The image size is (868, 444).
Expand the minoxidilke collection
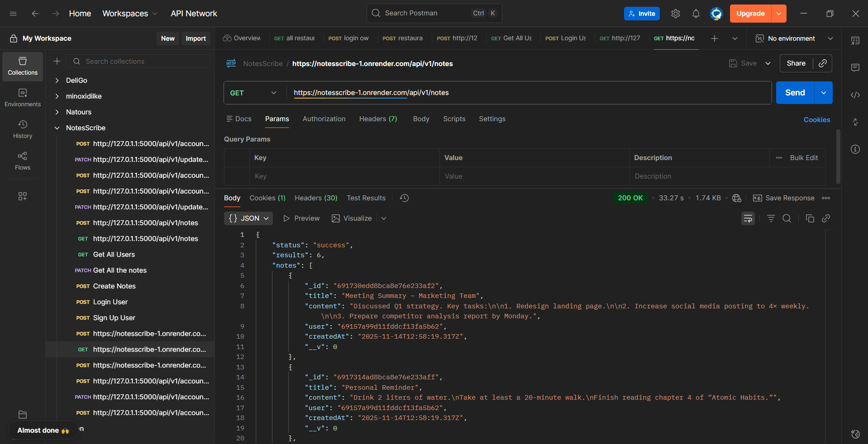(x=57, y=96)
